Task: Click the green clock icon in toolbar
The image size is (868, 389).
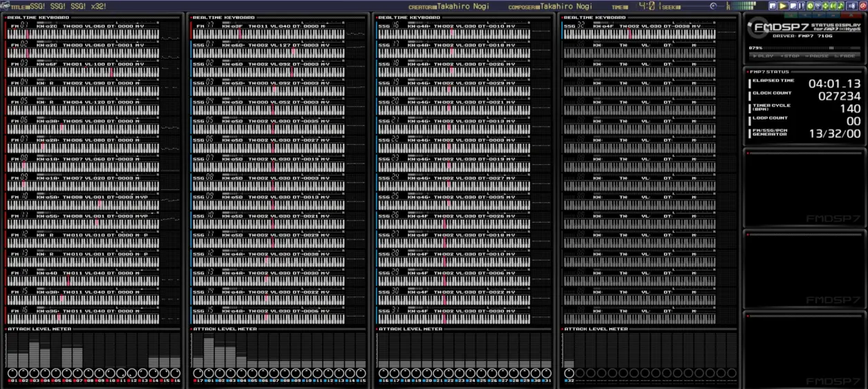Action: (x=810, y=6)
